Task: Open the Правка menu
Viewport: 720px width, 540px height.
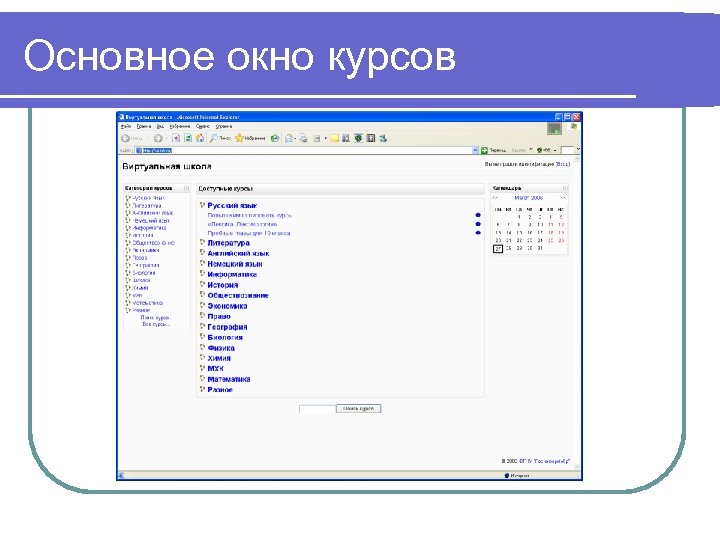Action: 144,126
